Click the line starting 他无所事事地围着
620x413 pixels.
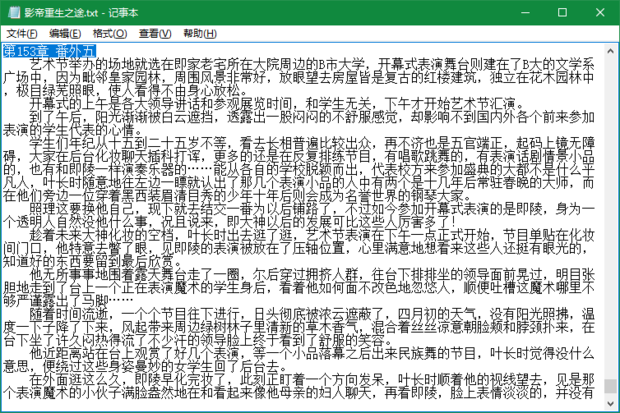312,274
